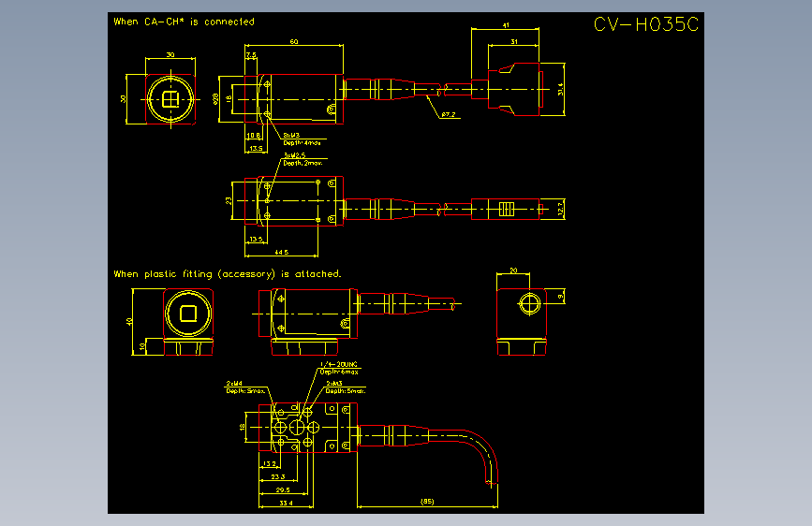
Task: Click the 2xM3 thread callout
Action: (x=334, y=384)
